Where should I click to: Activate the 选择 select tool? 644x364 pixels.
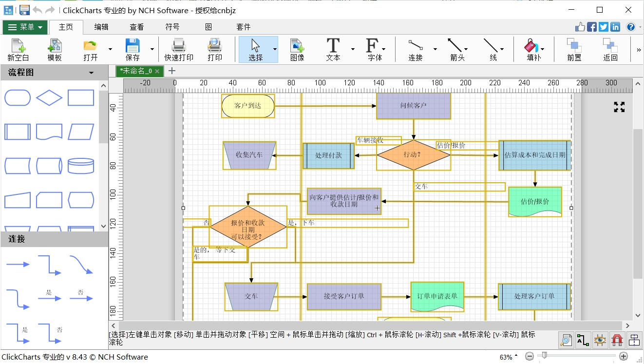[x=255, y=49]
